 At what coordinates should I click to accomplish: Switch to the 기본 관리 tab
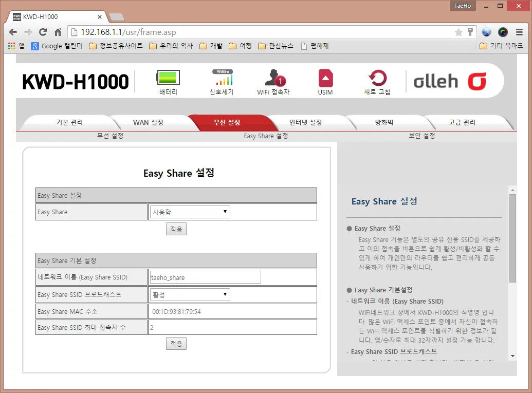tap(69, 122)
